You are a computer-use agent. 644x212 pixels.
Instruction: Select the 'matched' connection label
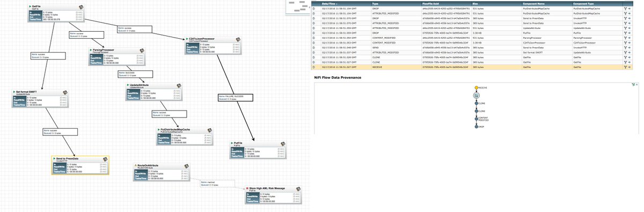[217, 183]
